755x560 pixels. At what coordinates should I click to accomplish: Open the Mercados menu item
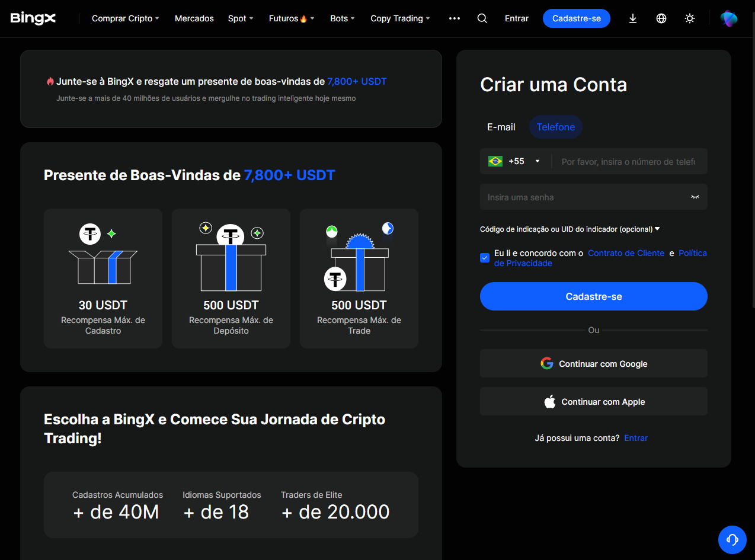[194, 18]
